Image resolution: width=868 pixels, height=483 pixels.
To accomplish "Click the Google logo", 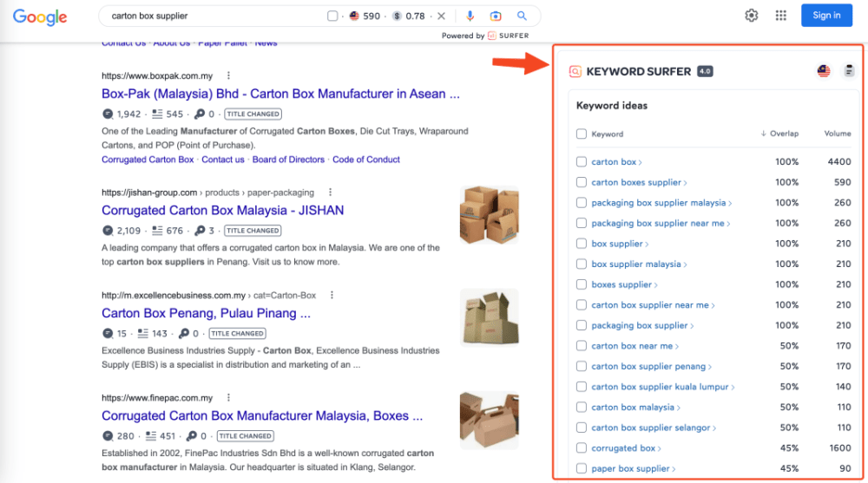I will click(40, 16).
